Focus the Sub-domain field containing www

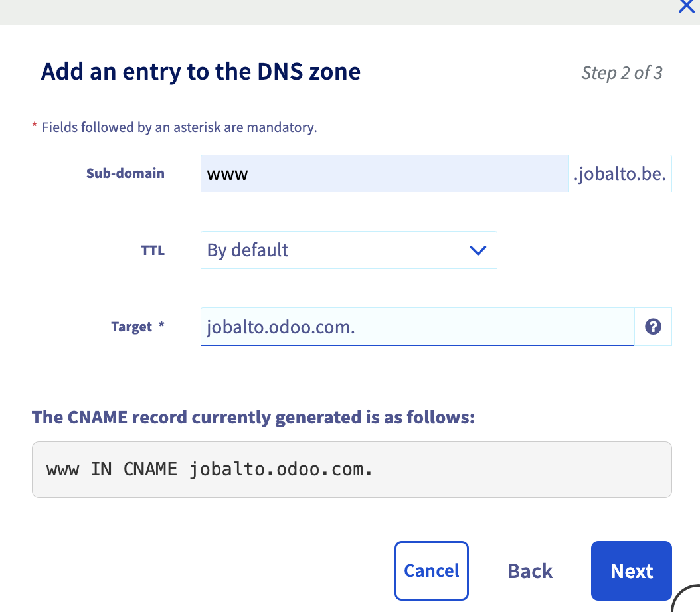coord(384,174)
